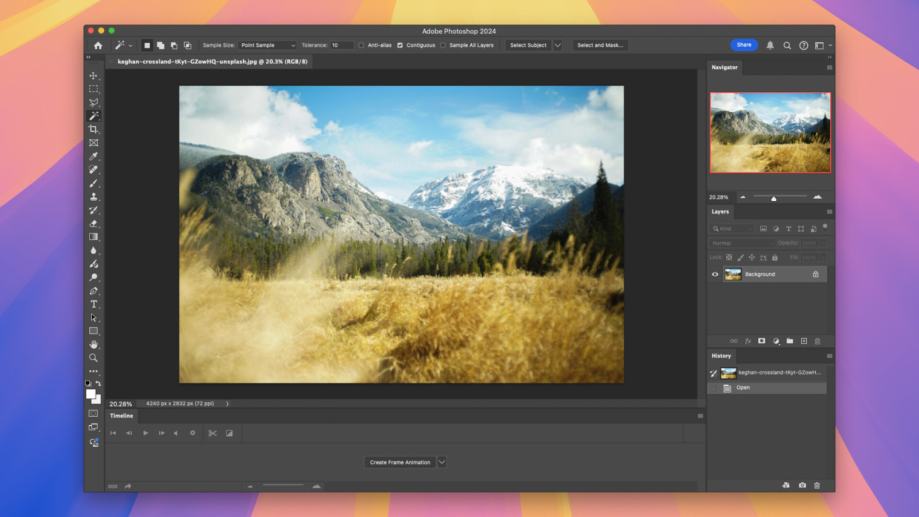The width and height of the screenshot is (919, 517).
Task: Open the Select Subject dropdown arrow
Action: pos(557,45)
